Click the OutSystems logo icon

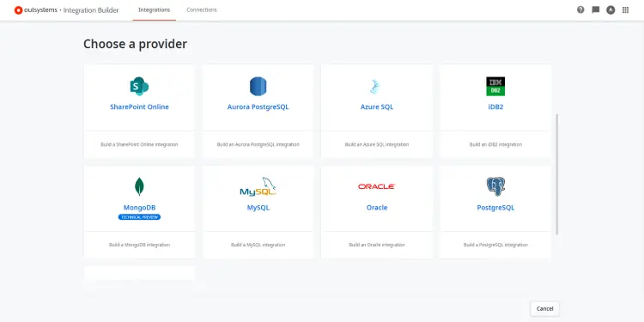tap(18, 10)
